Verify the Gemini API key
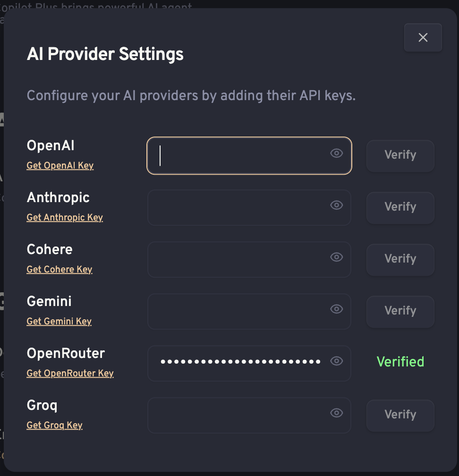The height and width of the screenshot is (476, 459). click(x=400, y=312)
